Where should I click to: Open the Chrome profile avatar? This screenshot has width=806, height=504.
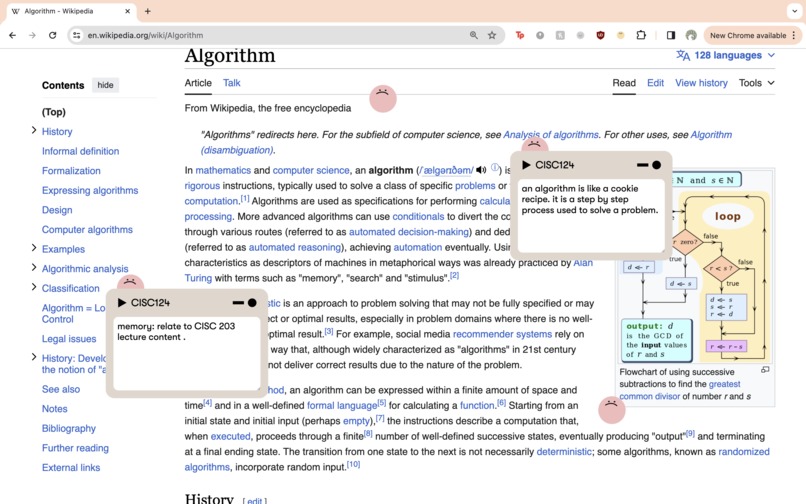[691, 35]
